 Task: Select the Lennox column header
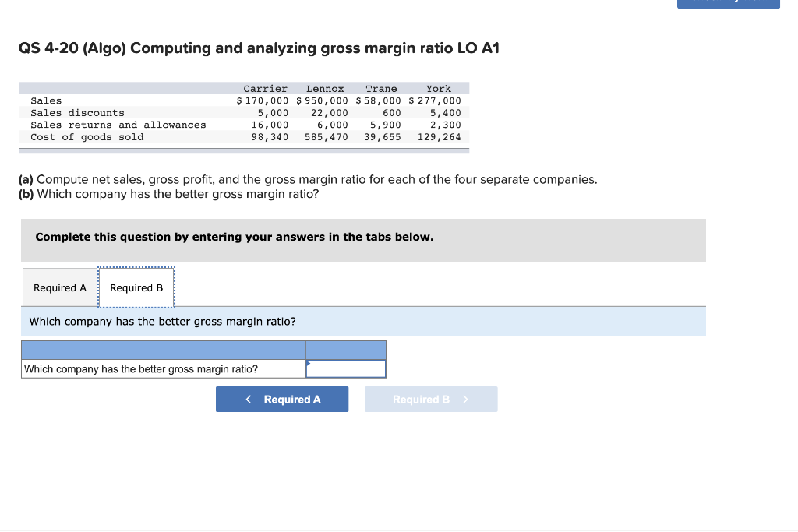pos(324,88)
